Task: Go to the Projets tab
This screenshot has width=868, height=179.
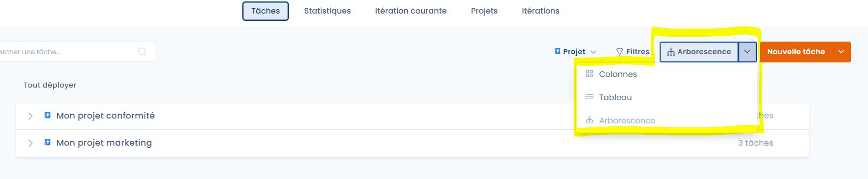Action: 484,11
